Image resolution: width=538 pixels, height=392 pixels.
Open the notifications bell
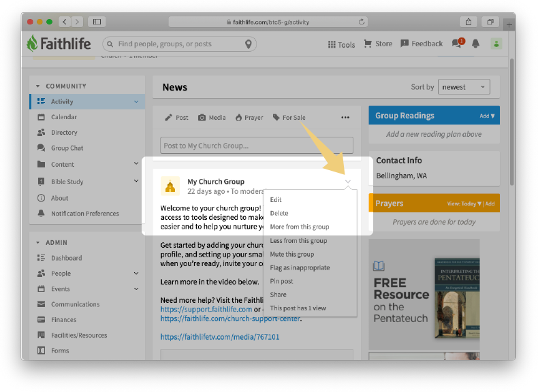pyautogui.click(x=475, y=44)
